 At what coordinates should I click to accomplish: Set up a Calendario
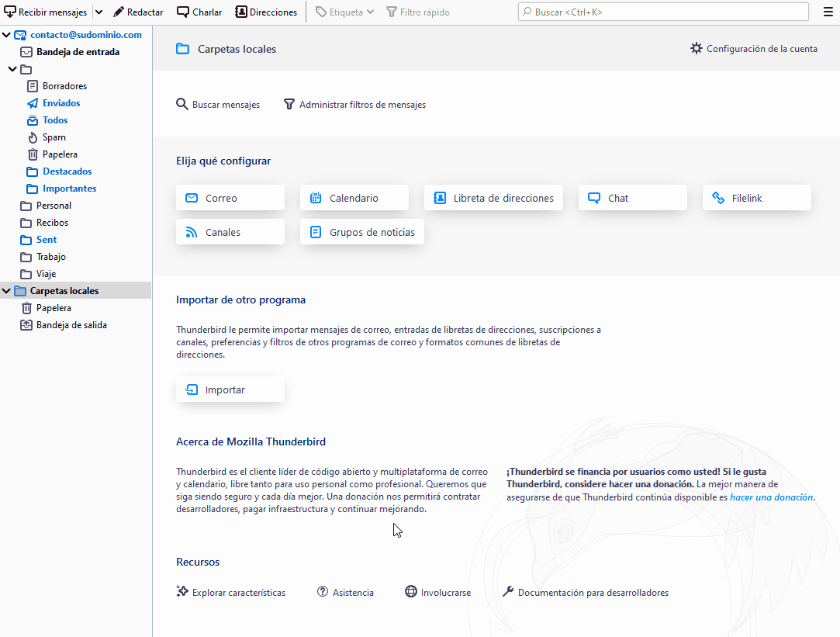click(x=354, y=198)
